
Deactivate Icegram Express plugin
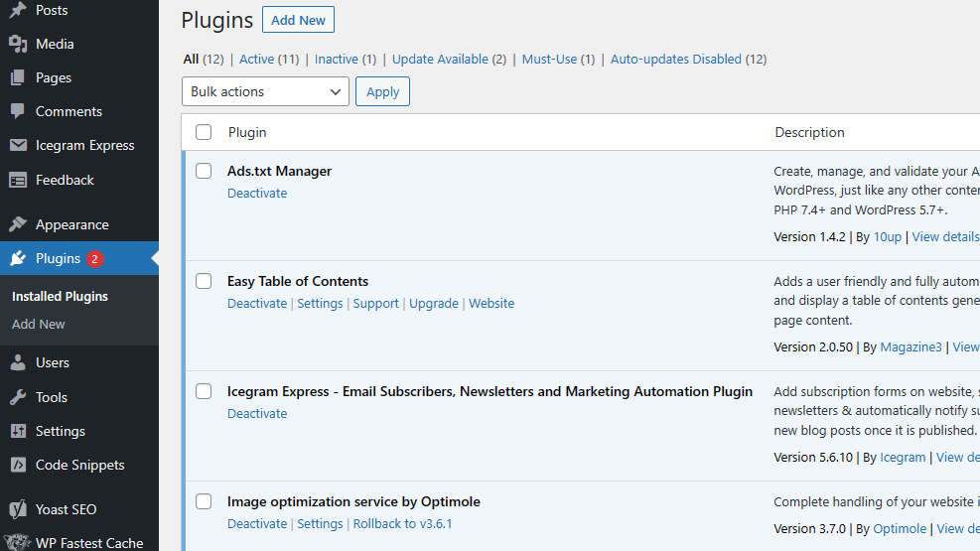[x=257, y=414]
